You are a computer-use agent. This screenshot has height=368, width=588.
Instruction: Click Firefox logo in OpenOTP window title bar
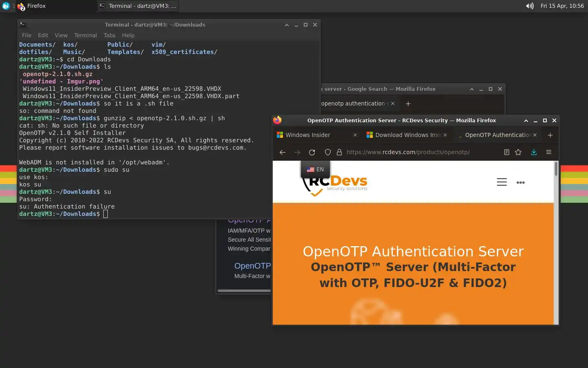tap(278, 120)
